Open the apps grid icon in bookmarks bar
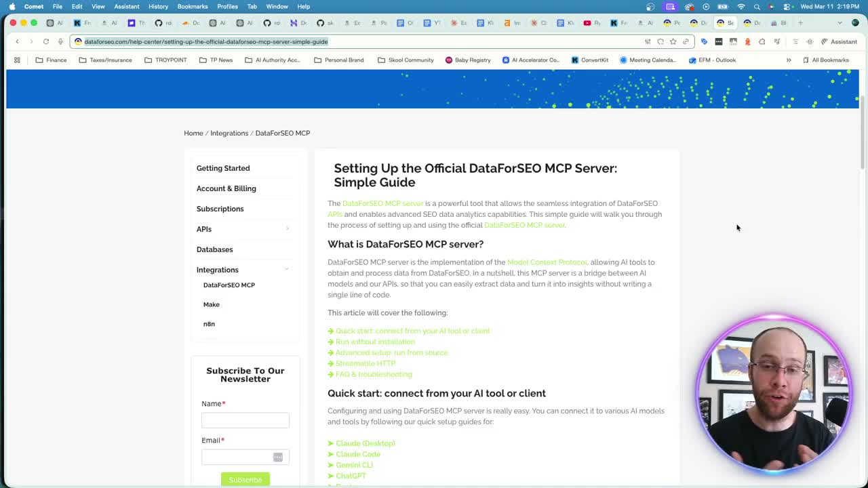Image resolution: width=868 pixels, height=488 pixels. click(x=17, y=60)
